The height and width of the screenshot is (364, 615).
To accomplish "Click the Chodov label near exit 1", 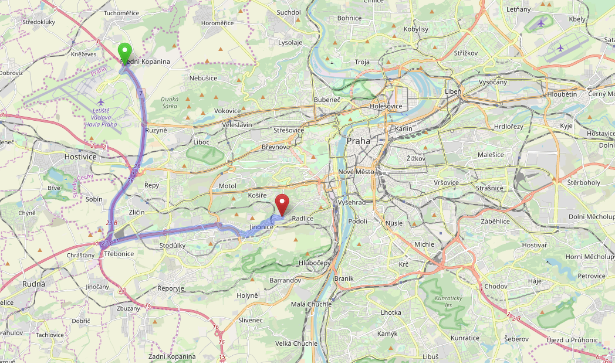I will point(496,287).
